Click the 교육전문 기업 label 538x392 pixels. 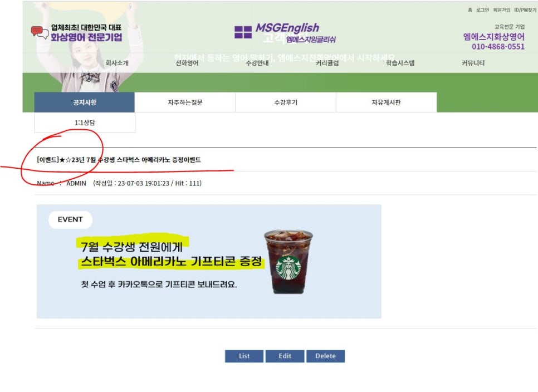coord(510,27)
